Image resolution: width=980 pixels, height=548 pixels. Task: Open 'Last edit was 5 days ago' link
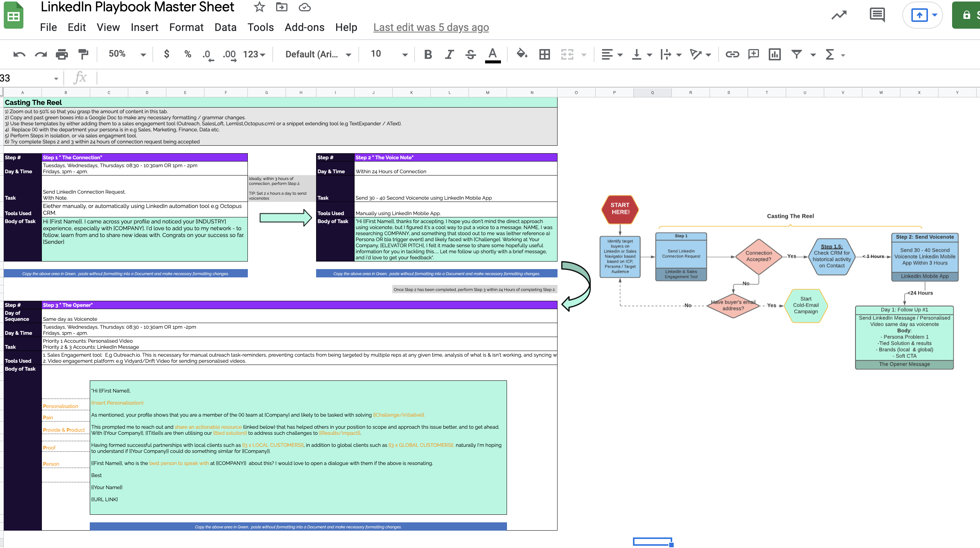431,28
